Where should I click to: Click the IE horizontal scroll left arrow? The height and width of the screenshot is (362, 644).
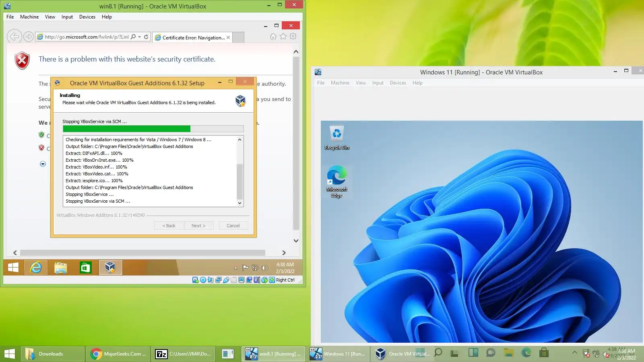(x=15, y=253)
